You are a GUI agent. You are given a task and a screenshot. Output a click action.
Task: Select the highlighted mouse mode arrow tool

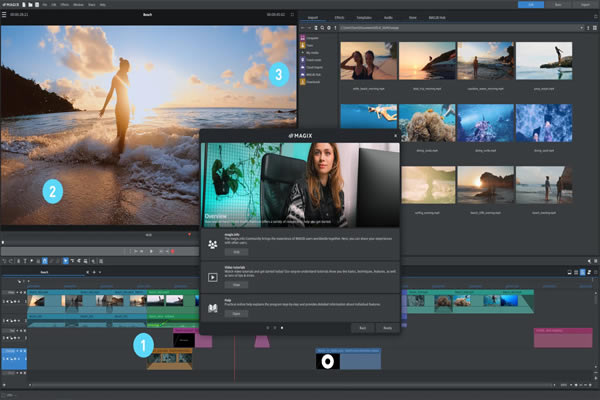[x=66, y=261]
